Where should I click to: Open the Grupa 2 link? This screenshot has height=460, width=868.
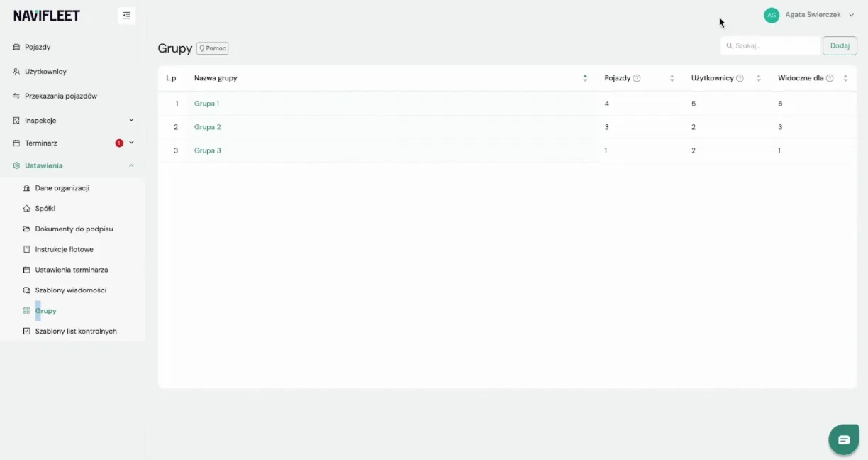[x=208, y=127]
